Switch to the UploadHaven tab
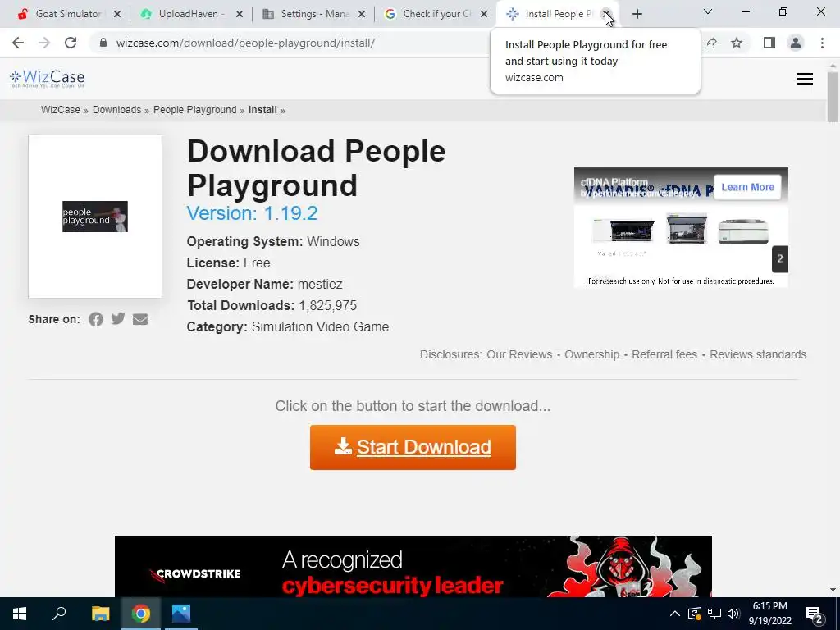Viewport: 840px width, 630px height. coord(189,14)
